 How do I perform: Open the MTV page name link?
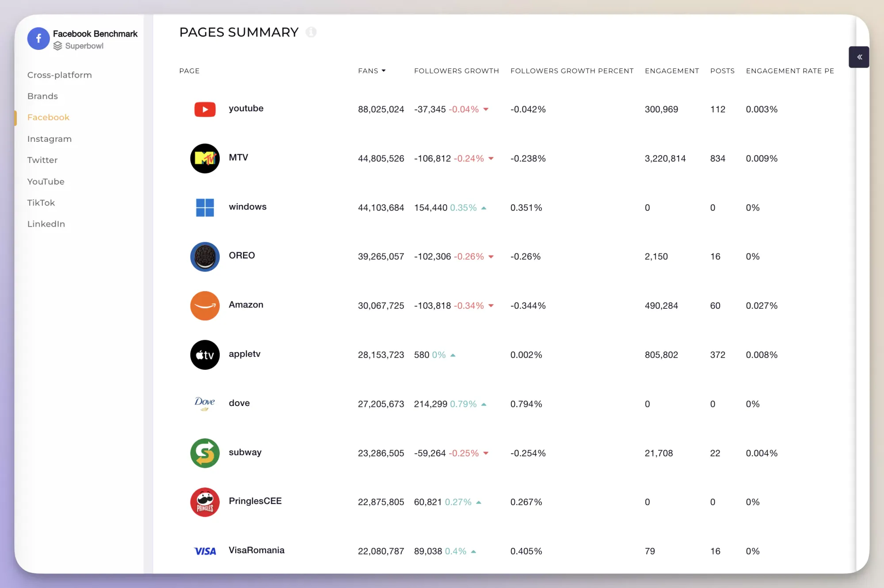(x=238, y=158)
